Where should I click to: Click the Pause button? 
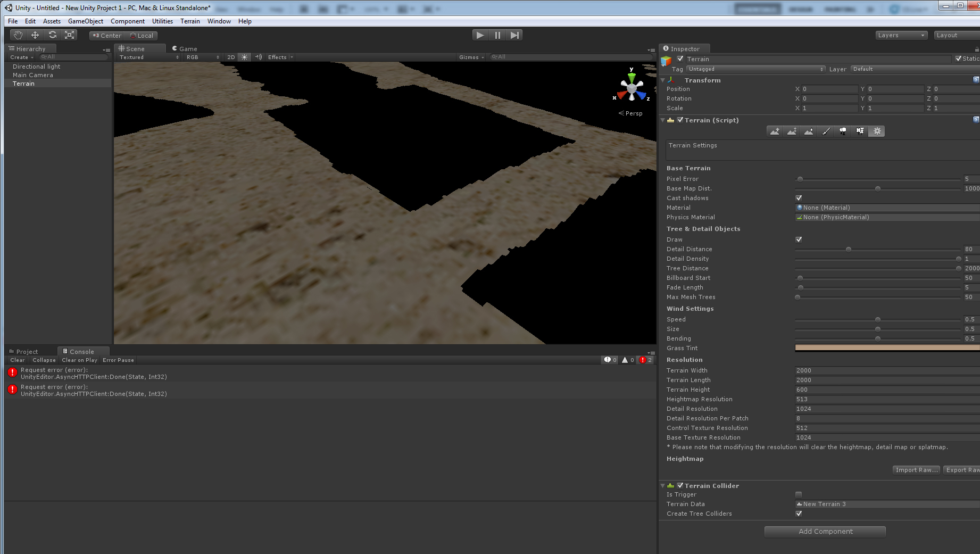497,35
